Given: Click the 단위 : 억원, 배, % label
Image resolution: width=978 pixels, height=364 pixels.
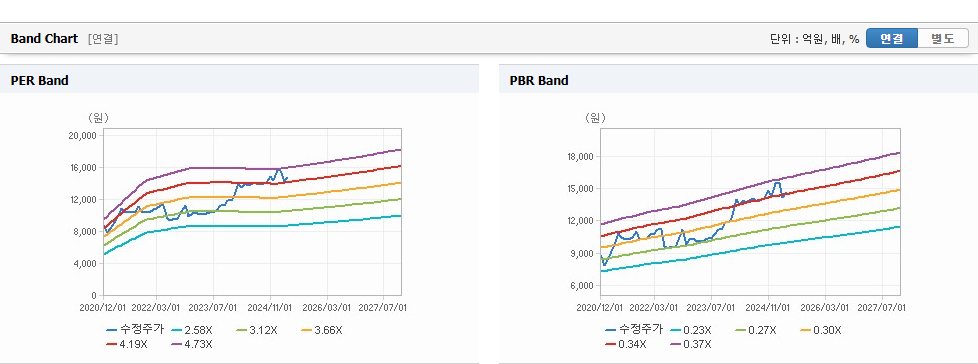Looking at the screenshot, I should 815,39.
